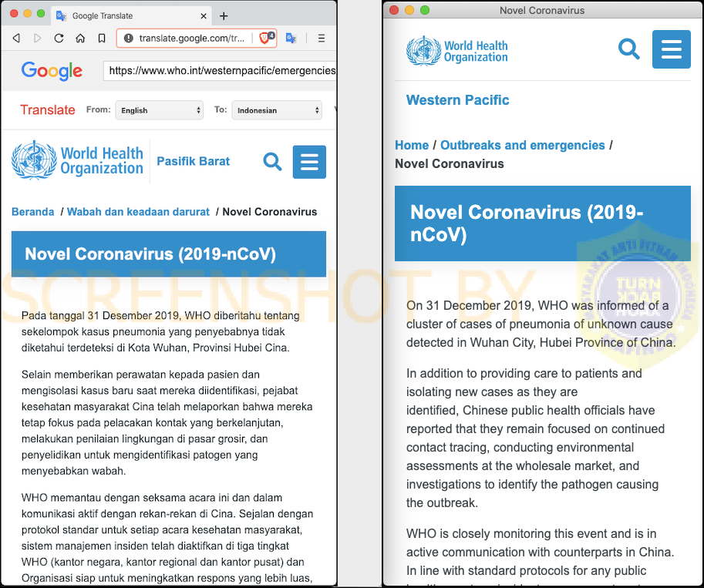
Task: Click the Beranda breadcrumb link
Action: coord(33,212)
